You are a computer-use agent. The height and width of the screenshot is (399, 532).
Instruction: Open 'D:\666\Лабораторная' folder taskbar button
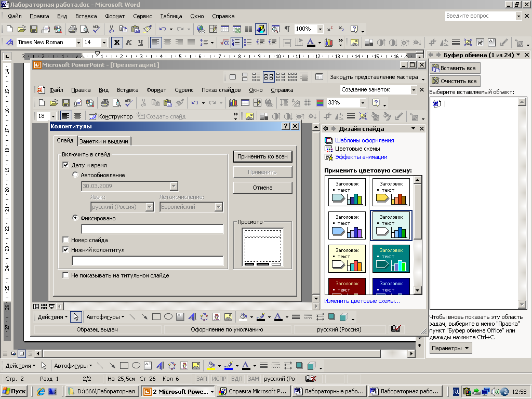coord(102,391)
